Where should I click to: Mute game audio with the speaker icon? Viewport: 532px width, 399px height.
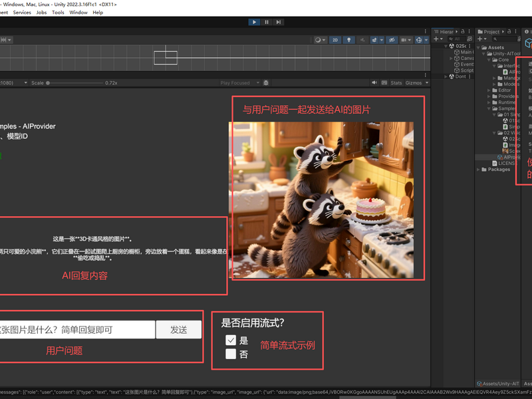[374, 82]
